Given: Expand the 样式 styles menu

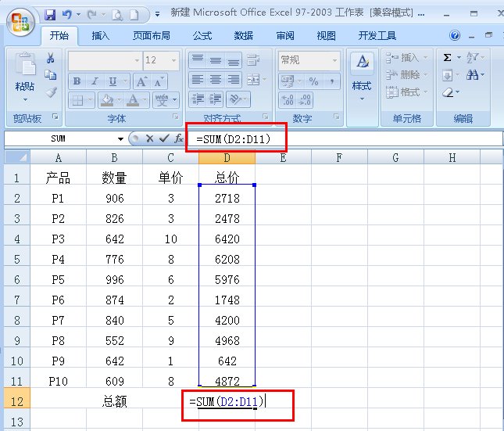Looking at the screenshot, I should click(x=362, y=90).
